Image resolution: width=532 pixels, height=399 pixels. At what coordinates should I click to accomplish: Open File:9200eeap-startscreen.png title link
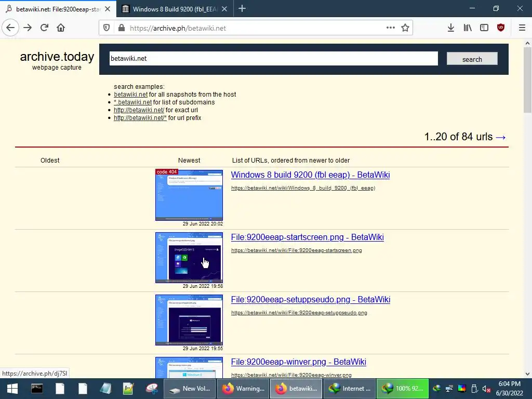click(x=308, y=237)
